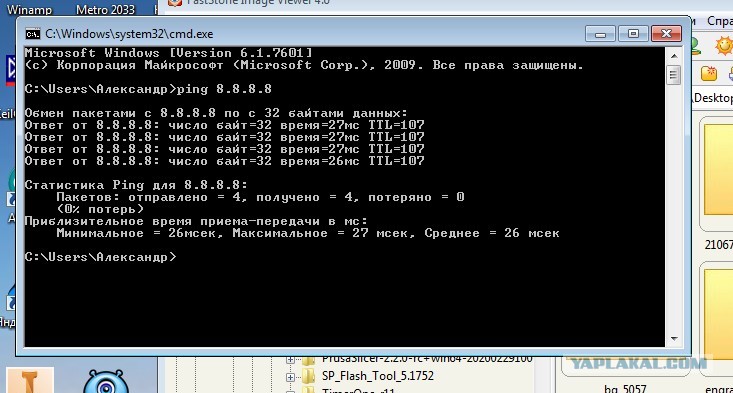Open the cmd.exe window system menu icon
The image size is (733, 393).
pyautogui.click(x=32, y=34)
